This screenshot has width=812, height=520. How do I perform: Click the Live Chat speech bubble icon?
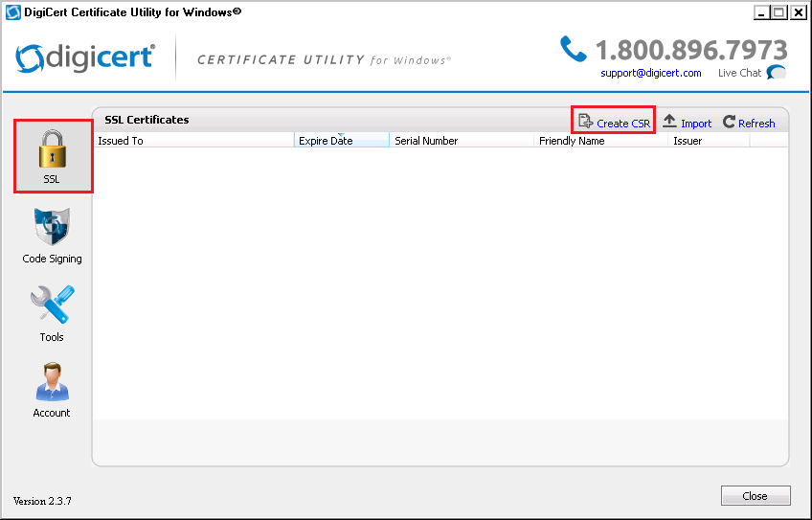pos(777,73)
